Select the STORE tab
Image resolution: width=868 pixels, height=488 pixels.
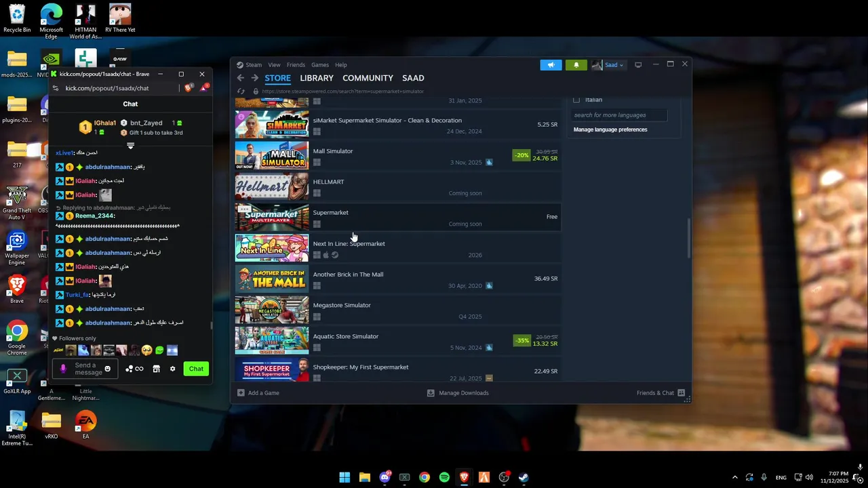277,78
